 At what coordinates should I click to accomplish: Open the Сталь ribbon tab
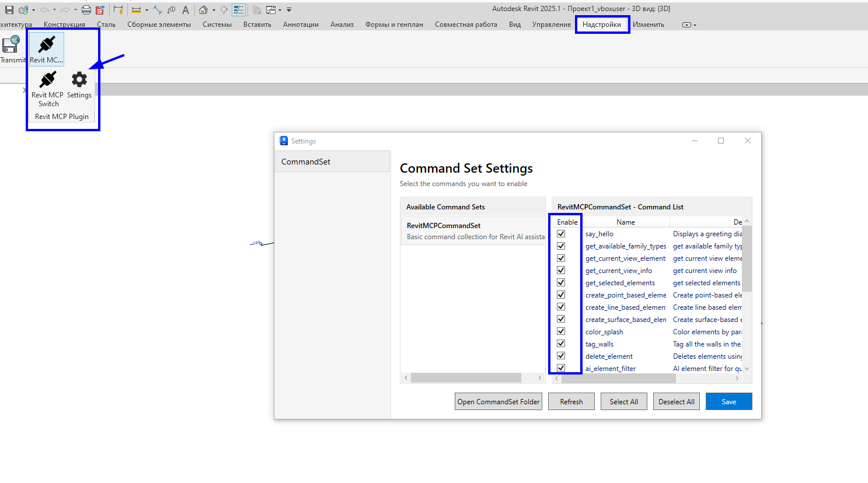point(106,24)
